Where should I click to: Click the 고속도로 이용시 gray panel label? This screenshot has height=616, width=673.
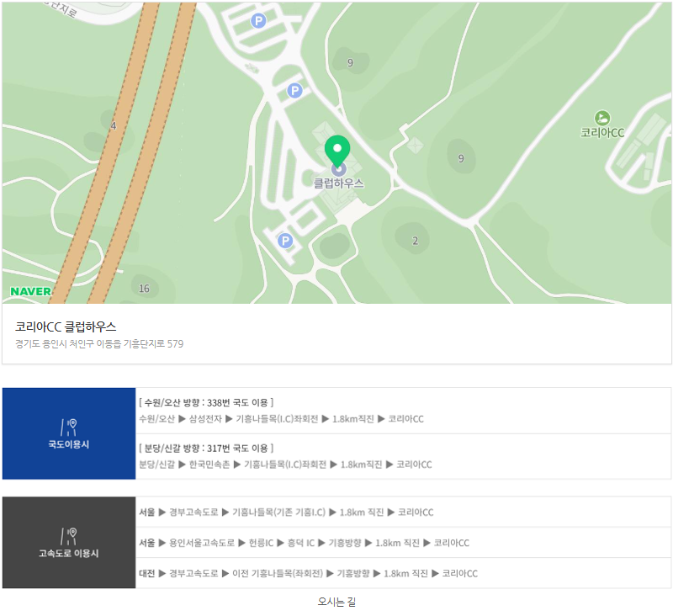[68, 553]
